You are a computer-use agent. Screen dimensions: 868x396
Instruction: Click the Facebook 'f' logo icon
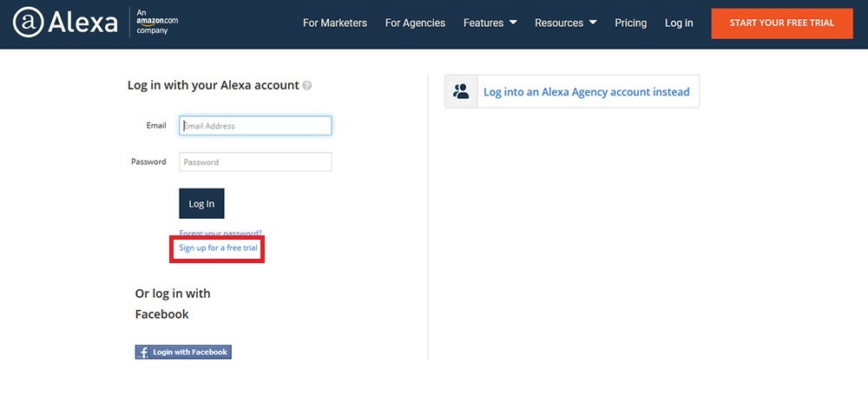coord(142,352)
